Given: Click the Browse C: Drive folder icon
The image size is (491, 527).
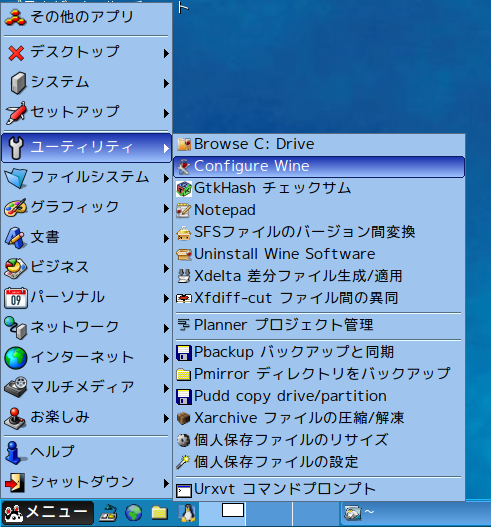Looking at the screenshot, I should 184,144.
